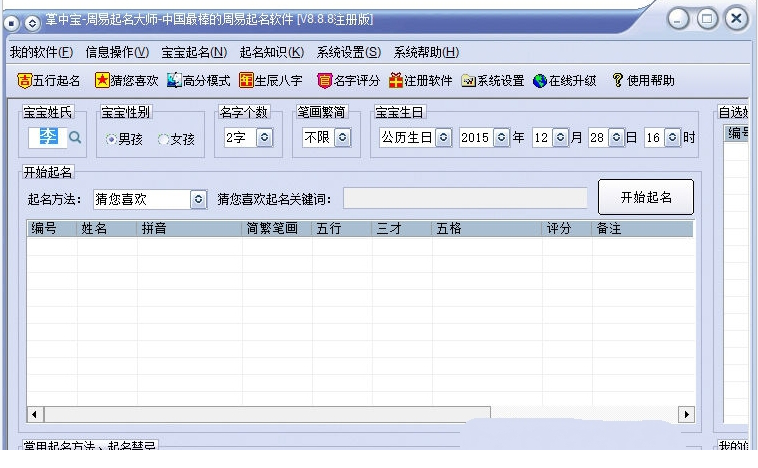Close the 周易起名大师 window
Image resolution: width=758 pixels, height=468 pixels.
737,19
